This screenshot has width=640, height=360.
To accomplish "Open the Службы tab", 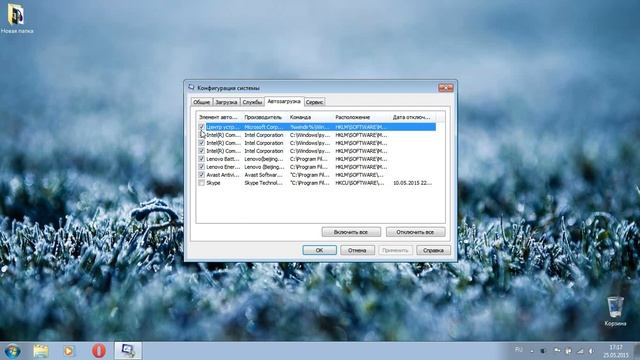I will tap(252, 102).
